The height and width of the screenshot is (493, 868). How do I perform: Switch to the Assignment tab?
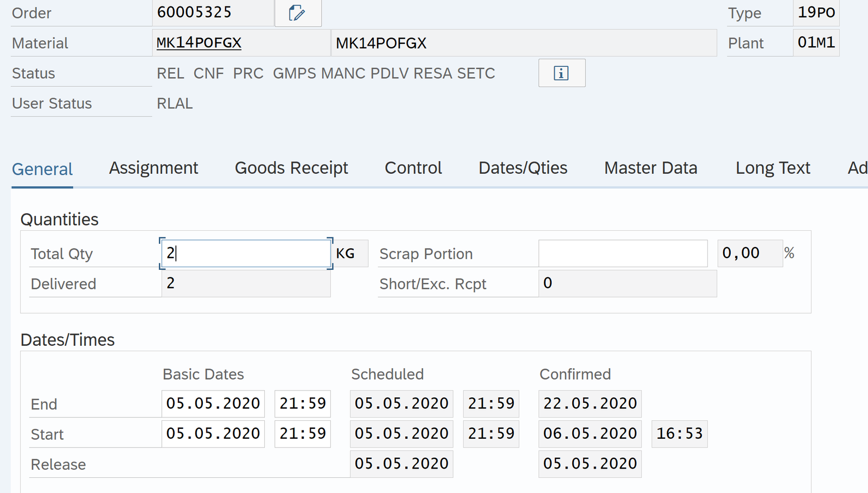pos(154,168)
